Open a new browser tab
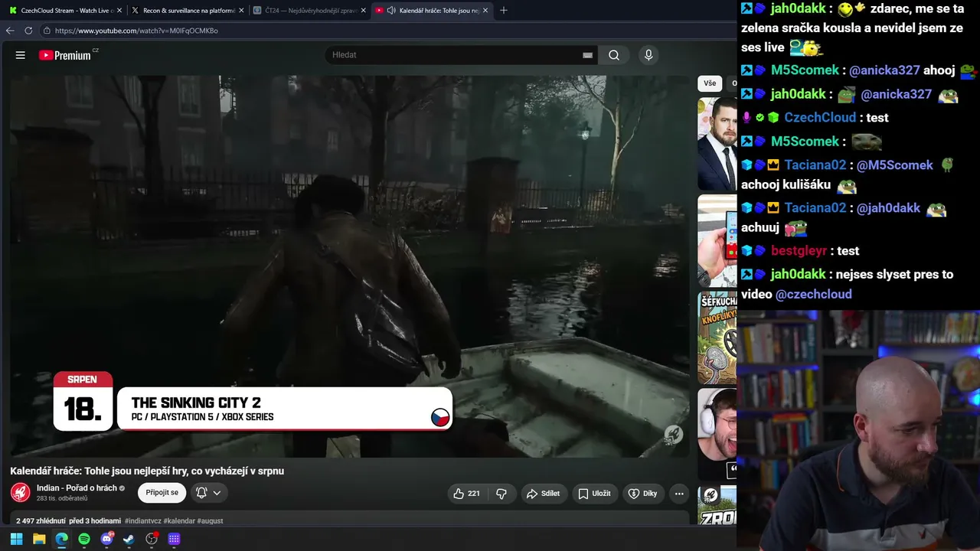 click(503, 11)
